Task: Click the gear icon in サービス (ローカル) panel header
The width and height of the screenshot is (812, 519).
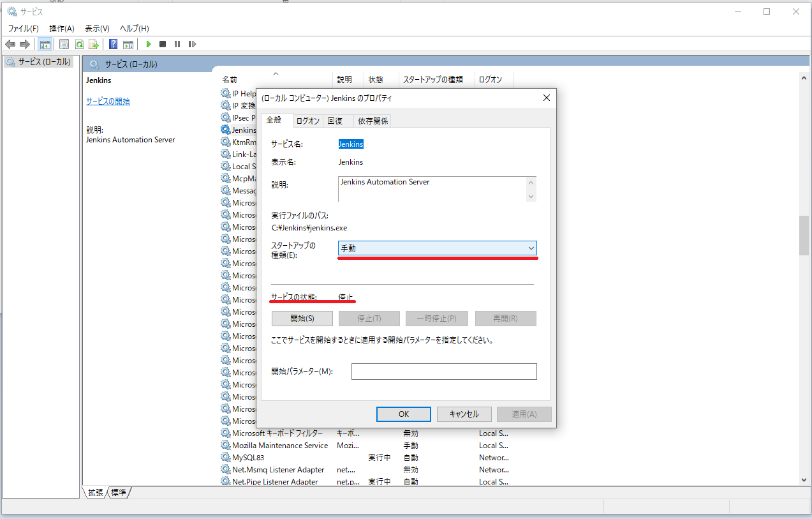Action: coord(94,64)
